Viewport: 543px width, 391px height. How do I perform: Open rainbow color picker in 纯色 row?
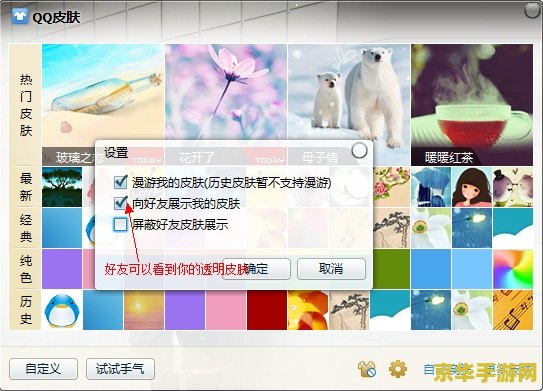click(x=513, y=269)
